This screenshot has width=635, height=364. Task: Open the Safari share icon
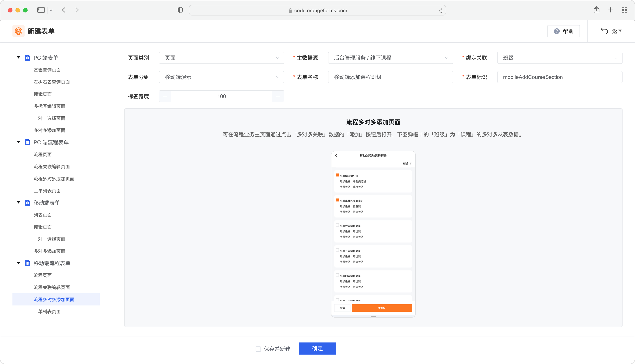(596, 10)
